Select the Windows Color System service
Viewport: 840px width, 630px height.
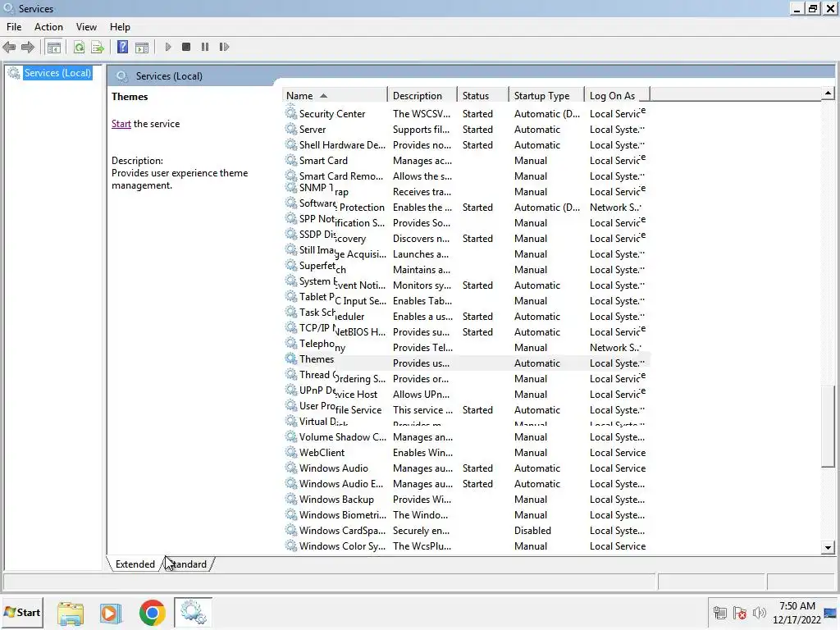point(466,546)
